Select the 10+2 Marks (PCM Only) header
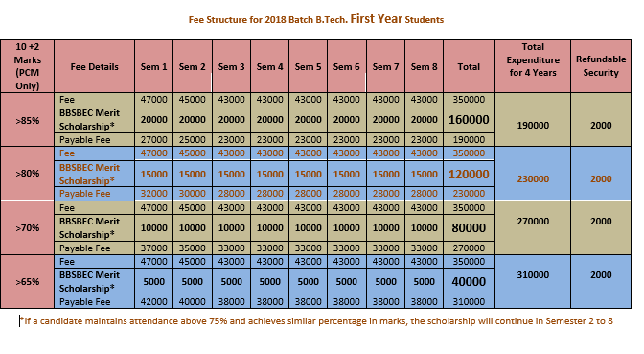Screen dimensions: 644x354 [x=28, y=66]
